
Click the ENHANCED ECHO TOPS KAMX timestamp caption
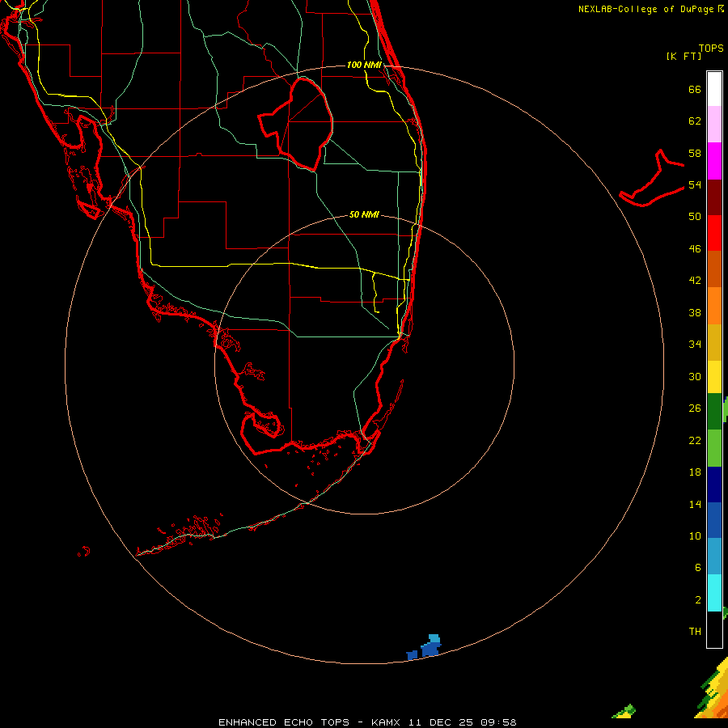(367, 722)
